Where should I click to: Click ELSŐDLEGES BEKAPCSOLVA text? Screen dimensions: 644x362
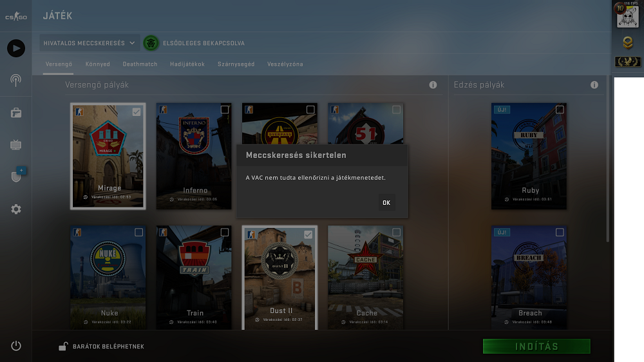tap(204, 43)
